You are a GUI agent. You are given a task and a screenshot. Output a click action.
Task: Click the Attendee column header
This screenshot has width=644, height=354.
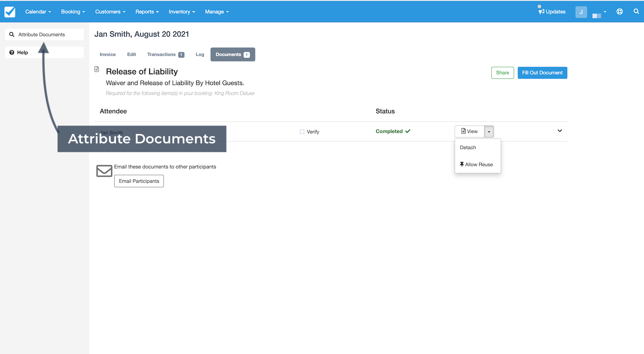tap(113, 111)
